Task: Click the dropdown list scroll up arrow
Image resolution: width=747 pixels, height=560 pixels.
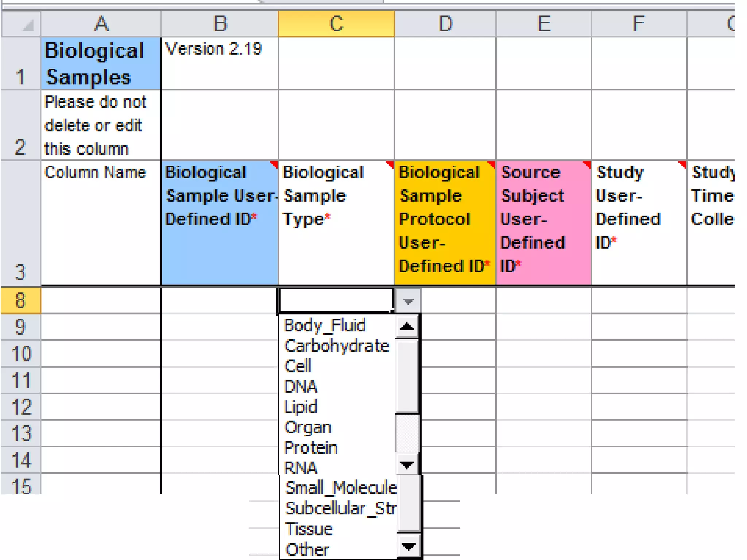Action: (407, 326)
